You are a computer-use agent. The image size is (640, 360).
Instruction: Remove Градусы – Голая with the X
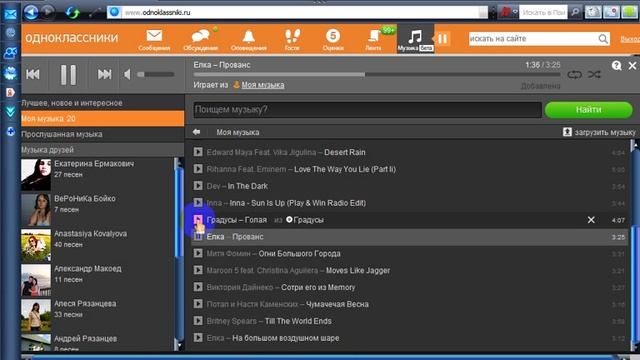pos(591,220)
